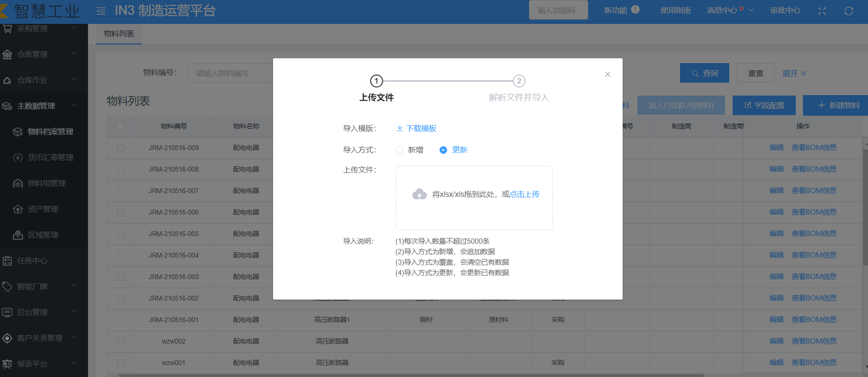868x377 pixels.
Task: Click the cloud upload icon
Action: tap(419, 194)
